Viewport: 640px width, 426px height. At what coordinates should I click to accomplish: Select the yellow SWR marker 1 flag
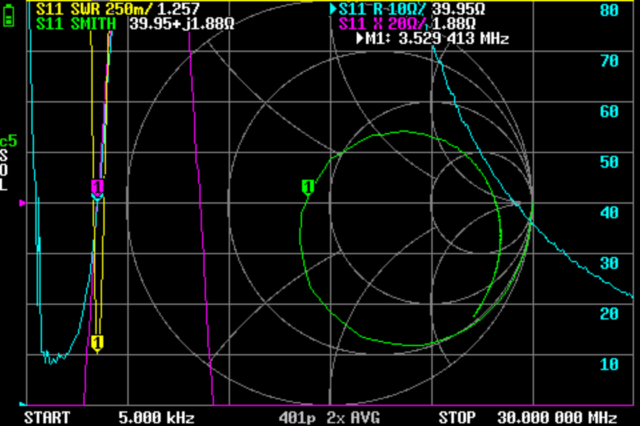pyautogui.click(x=97, y=343)
